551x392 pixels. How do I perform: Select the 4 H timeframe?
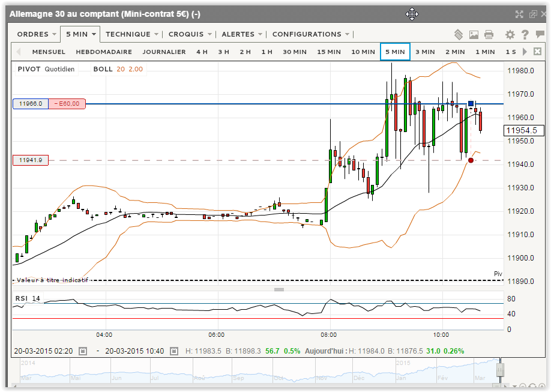pyautogui.click(x=202, y=52)
